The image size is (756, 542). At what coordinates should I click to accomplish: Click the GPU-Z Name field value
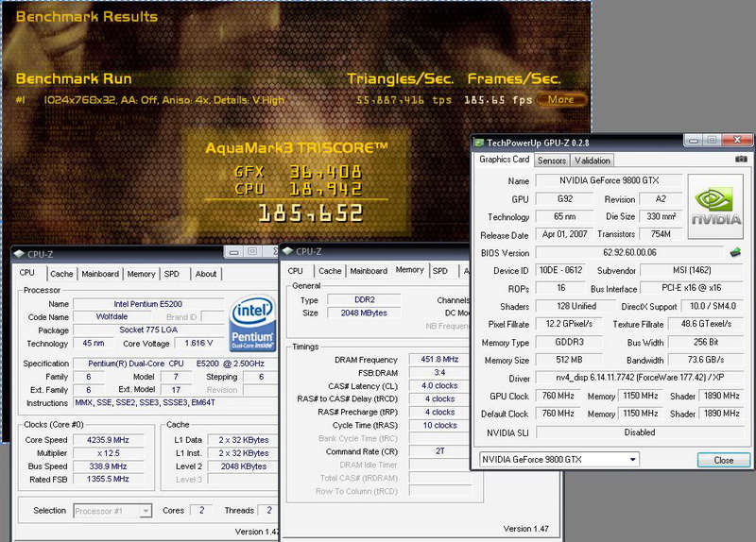click(x=610, y=180)
